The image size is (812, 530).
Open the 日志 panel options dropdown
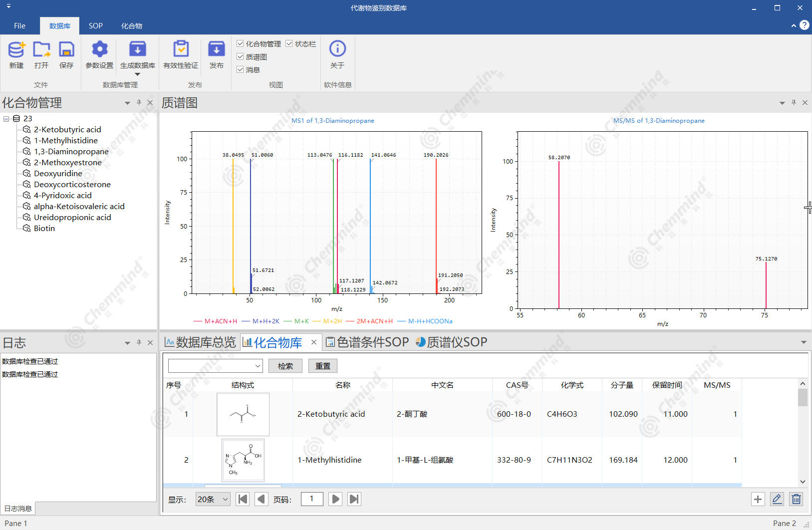127,343
